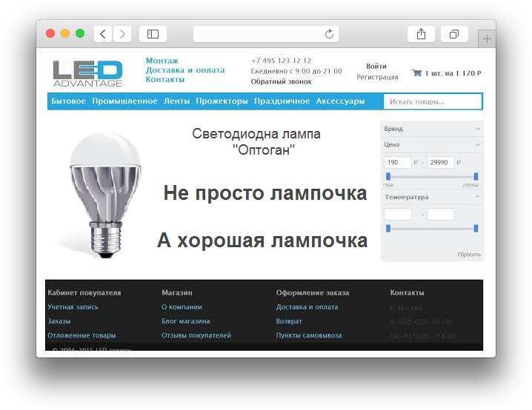The height and width of the screenshot is (410, 532).
Task: Open Отзывы покупателей footer link
Action: (x=196, y=335)
